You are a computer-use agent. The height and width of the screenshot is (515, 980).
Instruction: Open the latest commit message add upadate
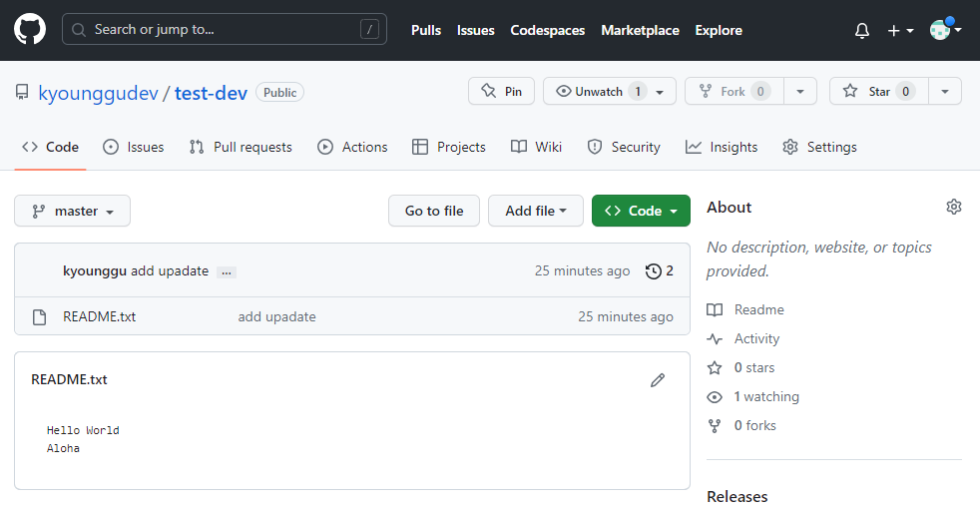tap(170, 270)
